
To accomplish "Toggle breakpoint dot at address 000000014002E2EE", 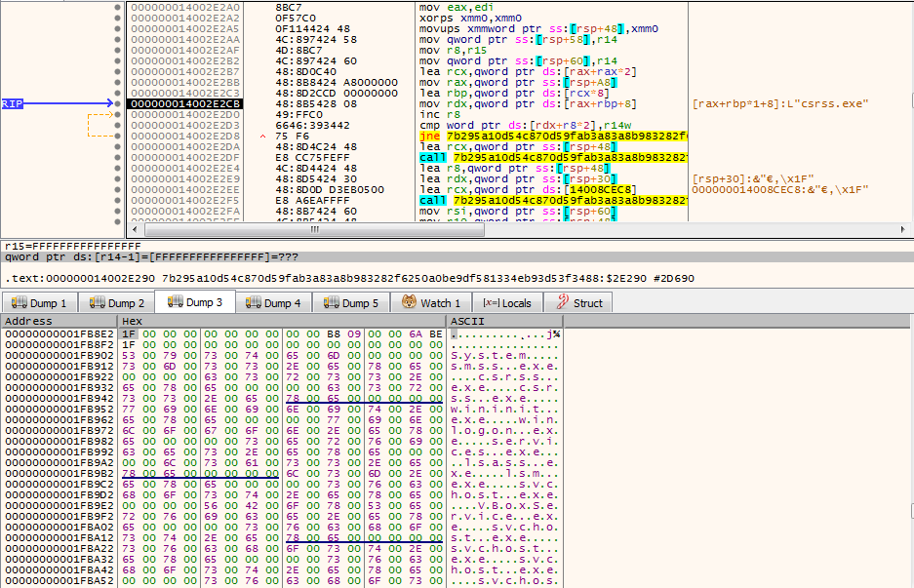I will point(118,189).
